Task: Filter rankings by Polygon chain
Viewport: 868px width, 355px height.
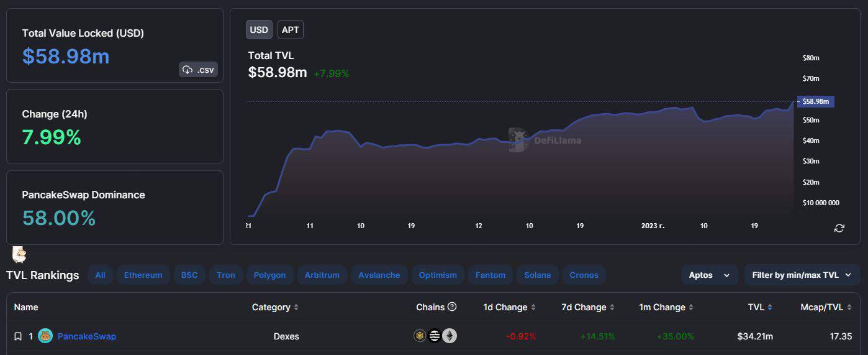Action: point(269,275)
